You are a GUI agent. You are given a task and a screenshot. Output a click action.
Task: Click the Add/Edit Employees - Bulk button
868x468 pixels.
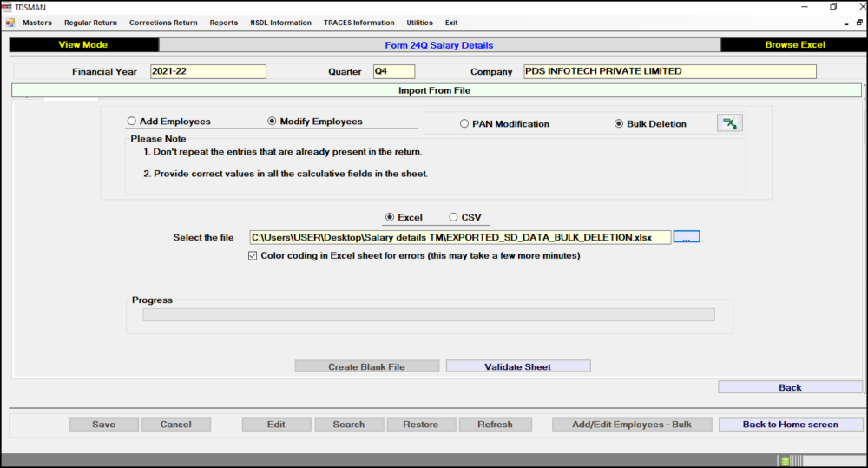(x=632, y=425)
